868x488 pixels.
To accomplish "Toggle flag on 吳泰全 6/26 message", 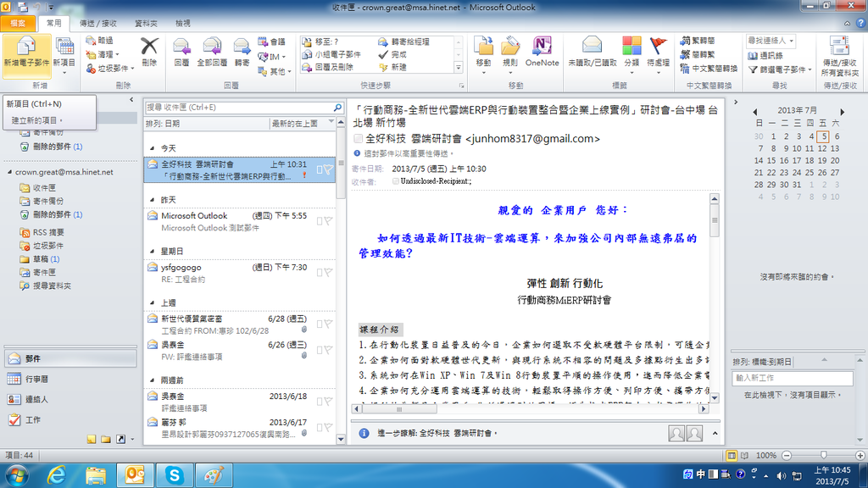I will pos(328,350).
